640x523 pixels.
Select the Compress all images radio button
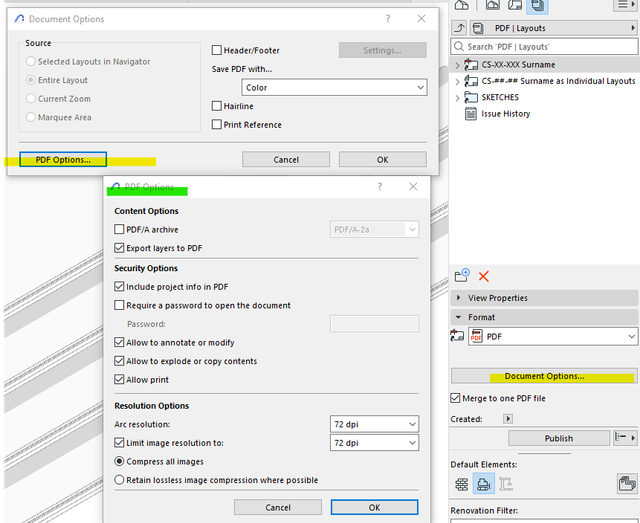tap(119, 461)
